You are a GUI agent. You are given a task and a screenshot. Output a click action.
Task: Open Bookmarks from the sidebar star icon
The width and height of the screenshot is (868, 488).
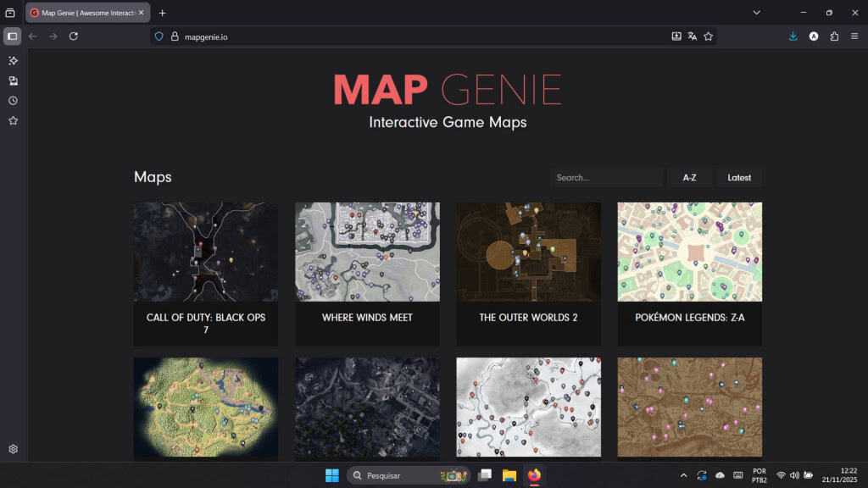pos(13,120)
